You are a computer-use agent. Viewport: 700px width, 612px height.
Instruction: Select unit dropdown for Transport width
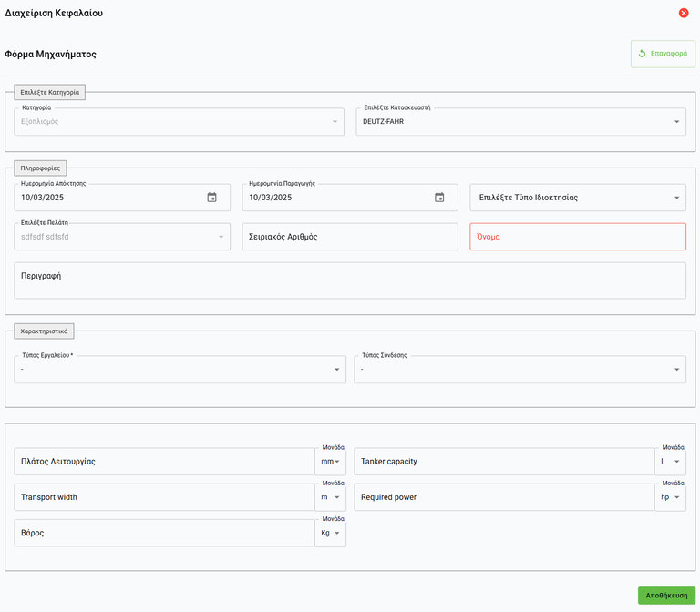point(330,497)
